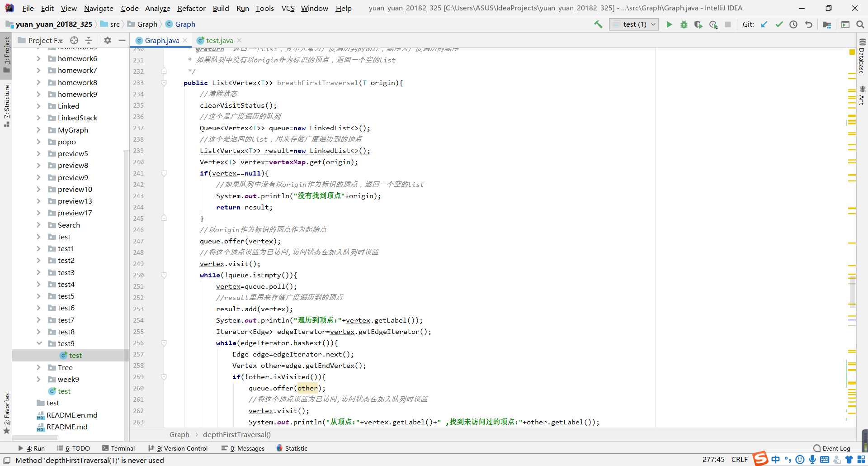The width and height of the screenshot is (868, 466).
Task: Open the Structure tool window
Action: (6, 105)
